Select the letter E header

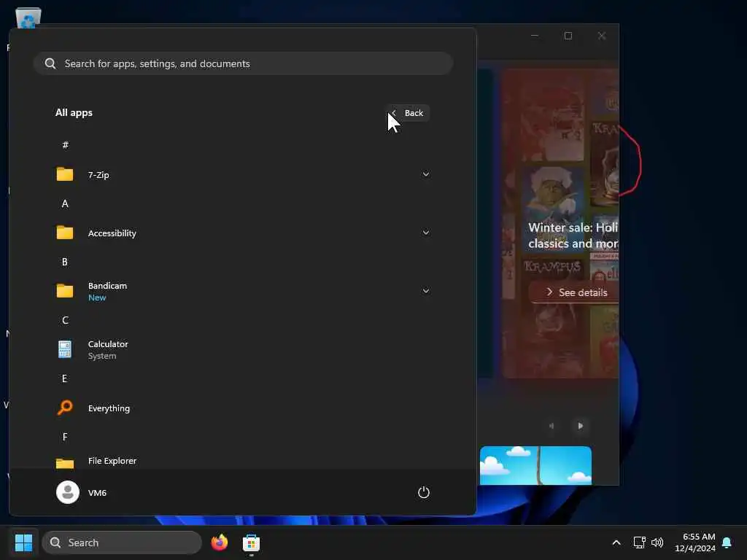pyautogui.click(x=65, y=378)
